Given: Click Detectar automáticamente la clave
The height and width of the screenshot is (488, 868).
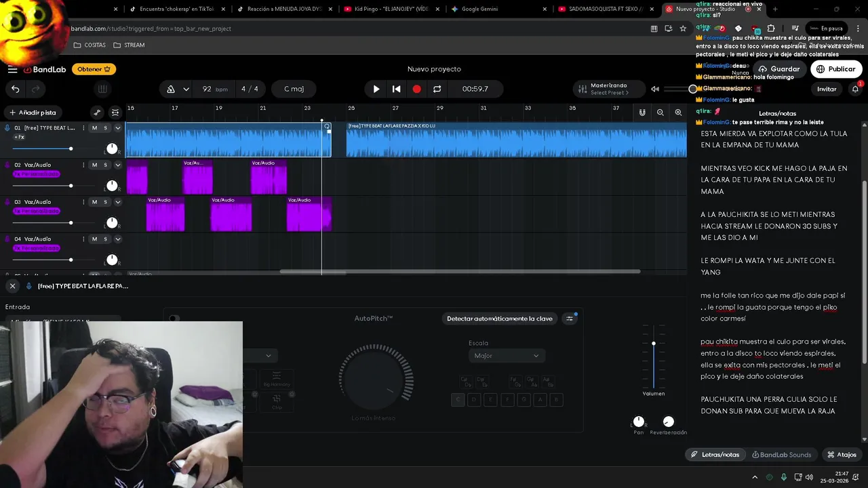Looking at the screenshot, I should coord(500,319).
